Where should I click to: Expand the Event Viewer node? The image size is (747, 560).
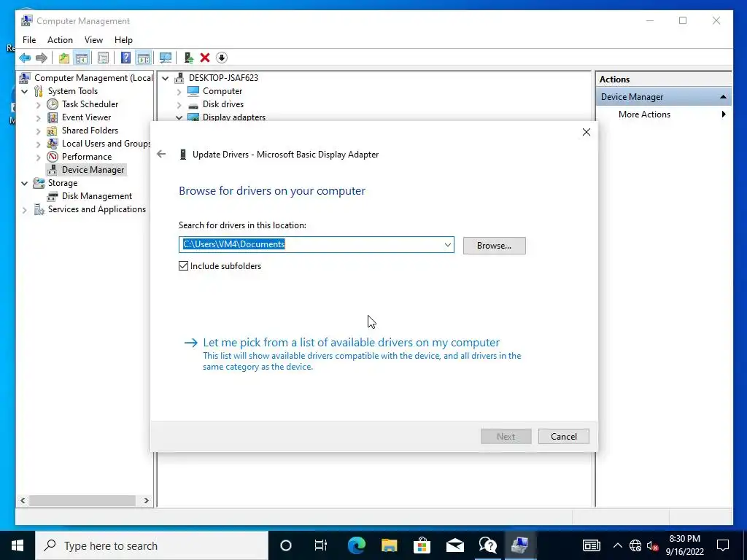coord(39,117)
